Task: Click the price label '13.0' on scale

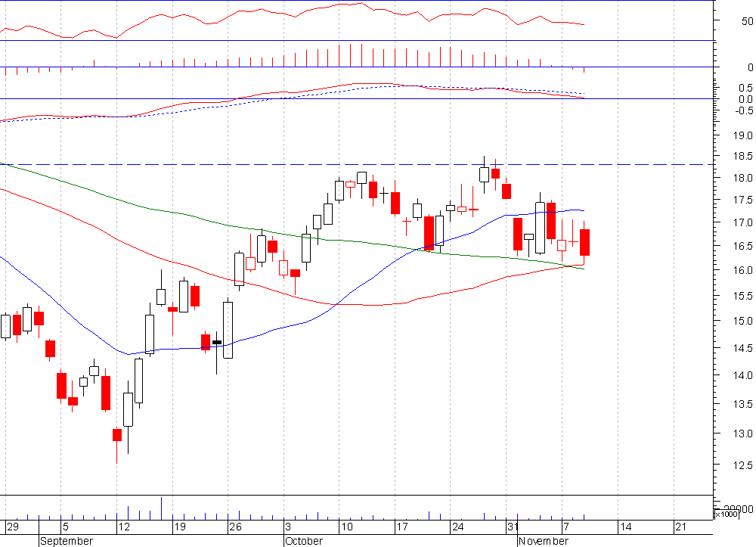Action: tap(742, 434)
